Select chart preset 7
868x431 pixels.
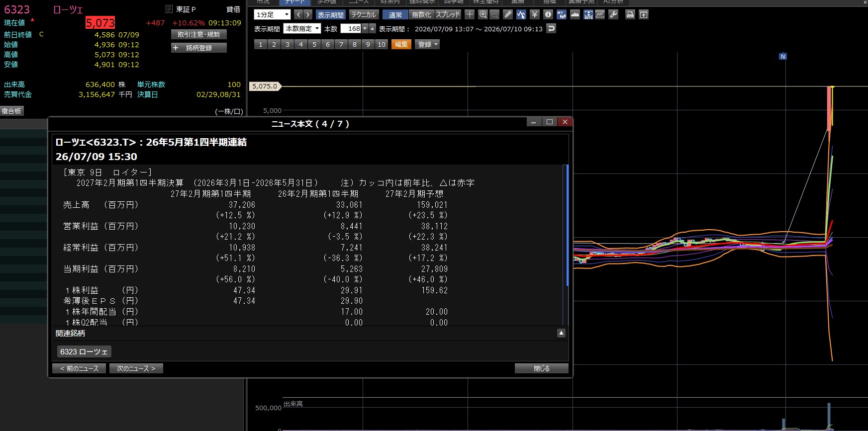341,44
